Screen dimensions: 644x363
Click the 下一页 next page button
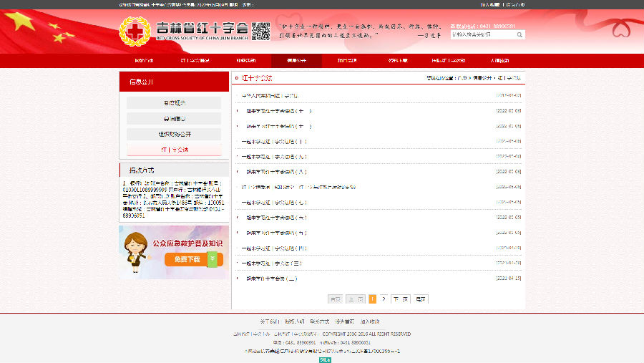401,299
